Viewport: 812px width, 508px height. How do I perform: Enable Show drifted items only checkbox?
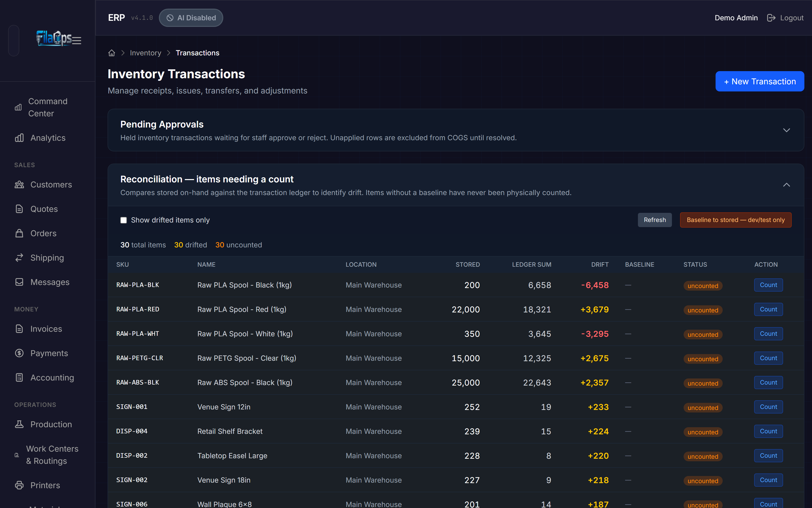click(124, 220)
